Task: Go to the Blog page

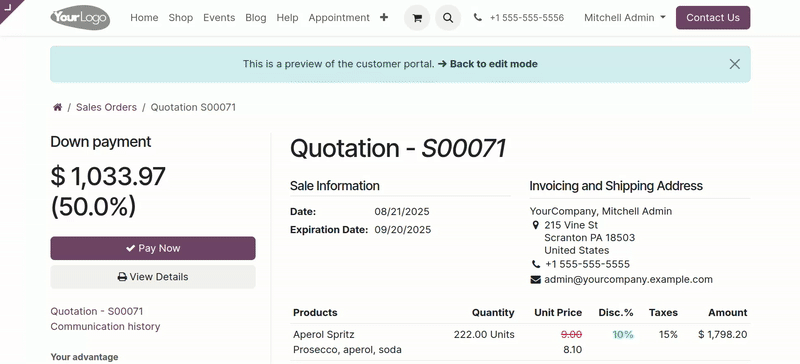Action: point(256,17)
